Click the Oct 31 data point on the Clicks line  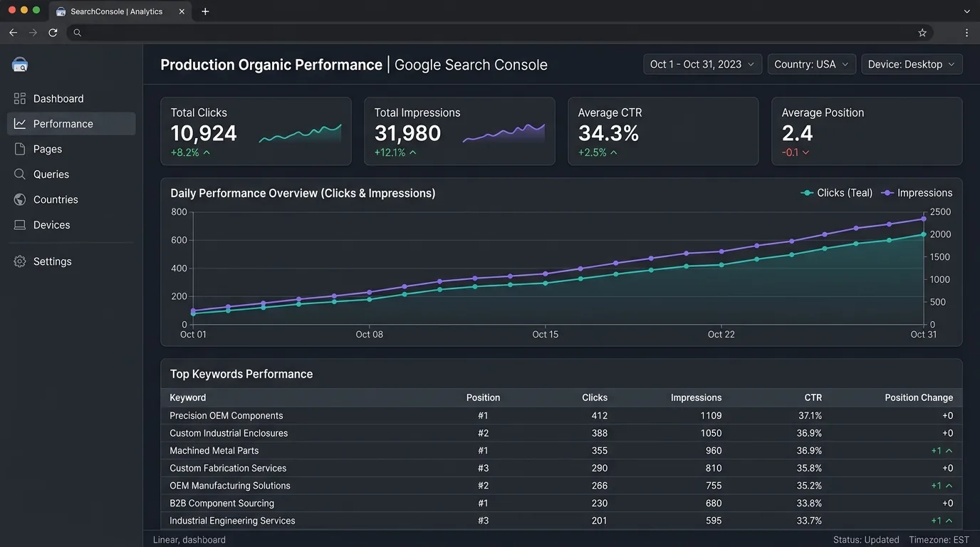coord(924,234)
